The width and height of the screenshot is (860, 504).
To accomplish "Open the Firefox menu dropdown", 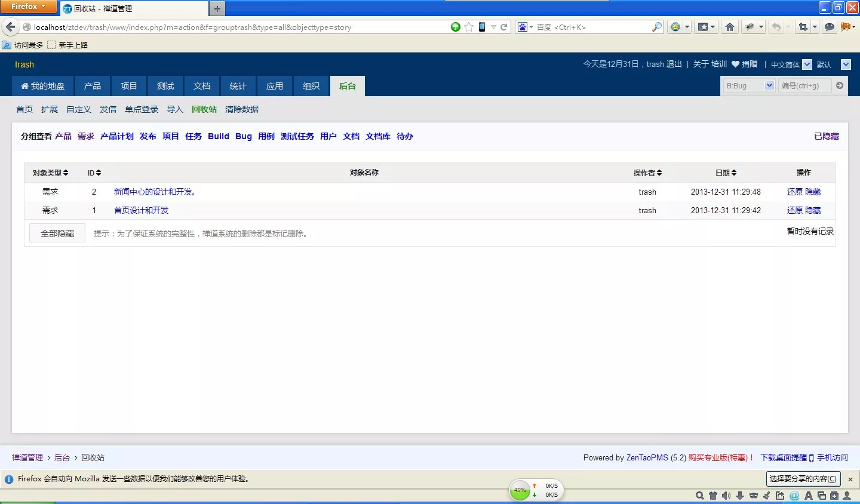I will (x=28, y=7).
